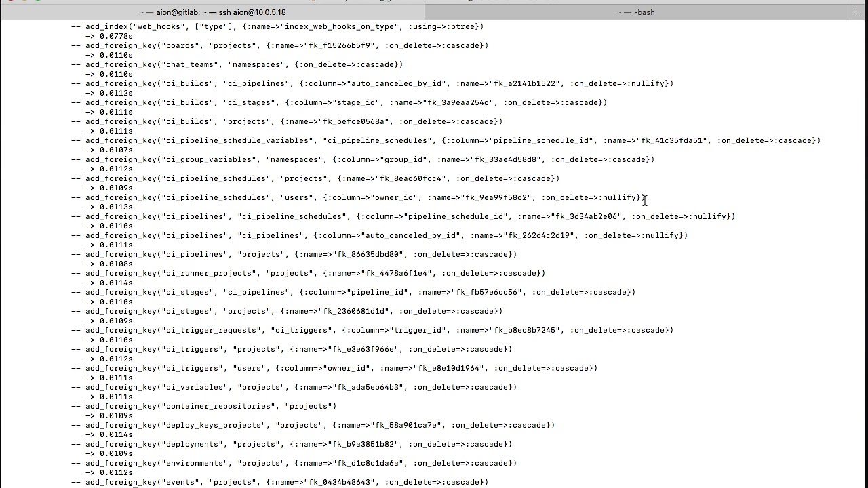Click the line containing "fk_3d34ab2e06"

coord(403,216)
